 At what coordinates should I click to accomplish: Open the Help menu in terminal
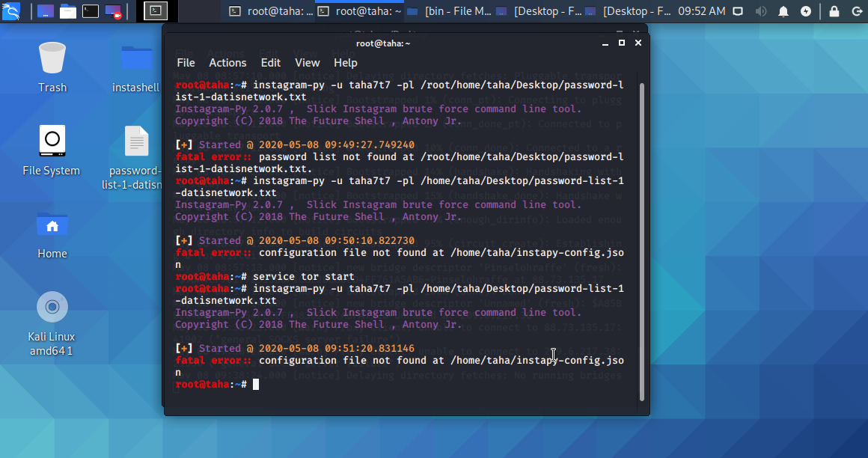(x=346, y=63)
